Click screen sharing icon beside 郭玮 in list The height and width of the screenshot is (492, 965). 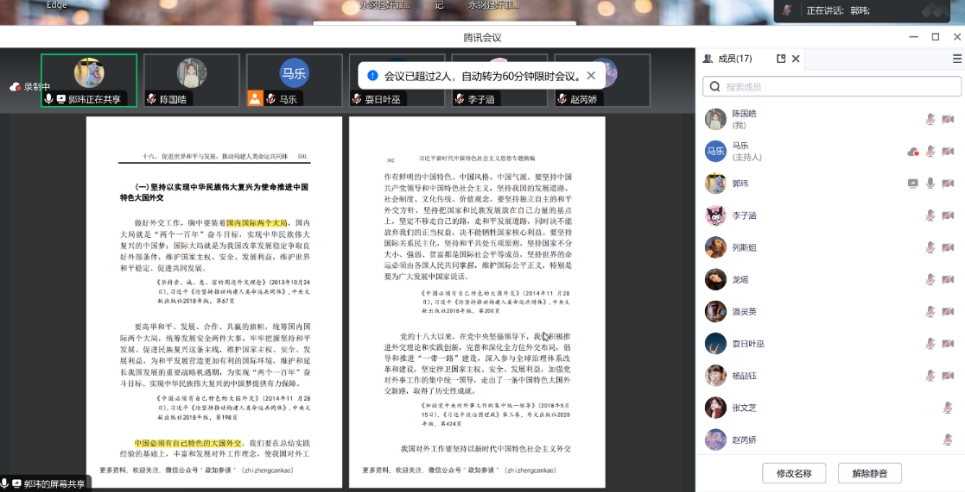[x=912, y=183]
